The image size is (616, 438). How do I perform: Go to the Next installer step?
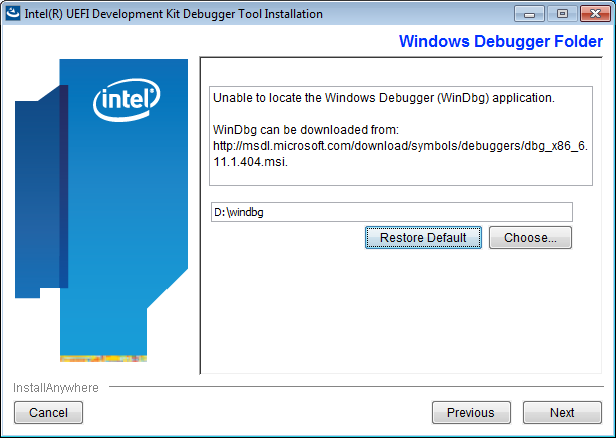(x=562, y=412)
